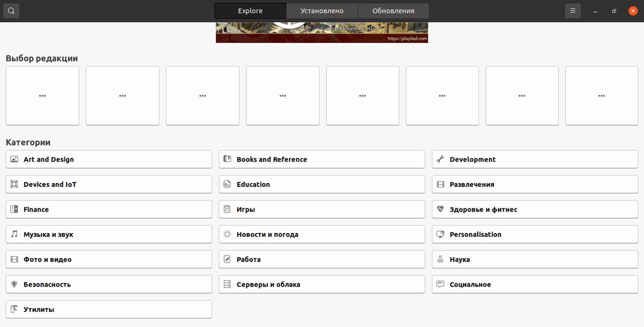Click the Finance wallet icon

(14, 209)
